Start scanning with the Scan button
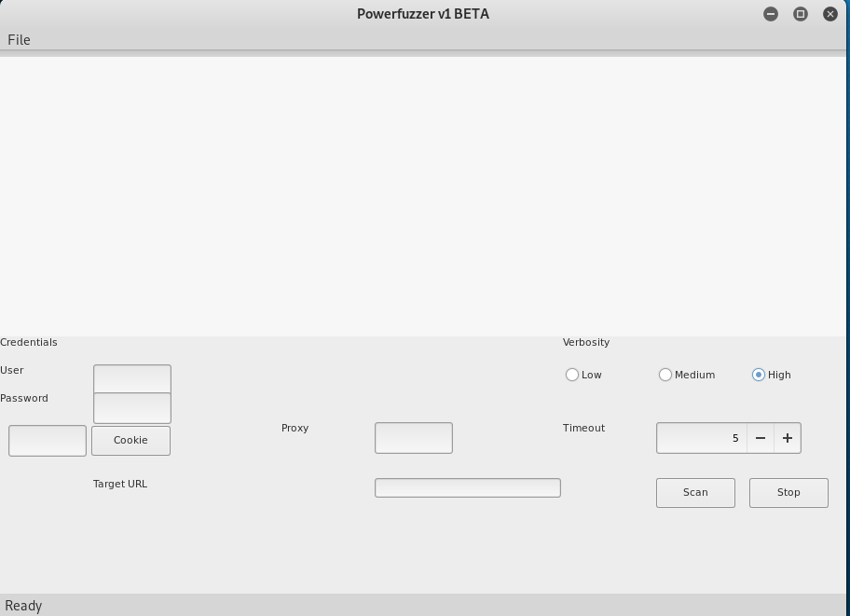 tap(695, 492)
